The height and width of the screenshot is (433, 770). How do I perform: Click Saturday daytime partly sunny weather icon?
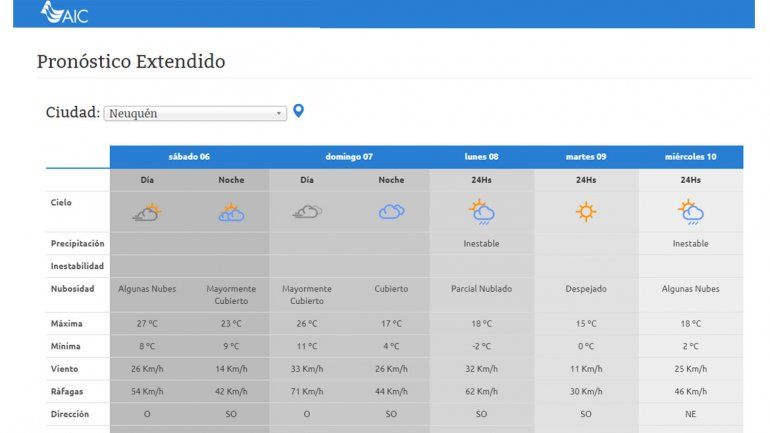pyautogui.click(x=147, y=212)
